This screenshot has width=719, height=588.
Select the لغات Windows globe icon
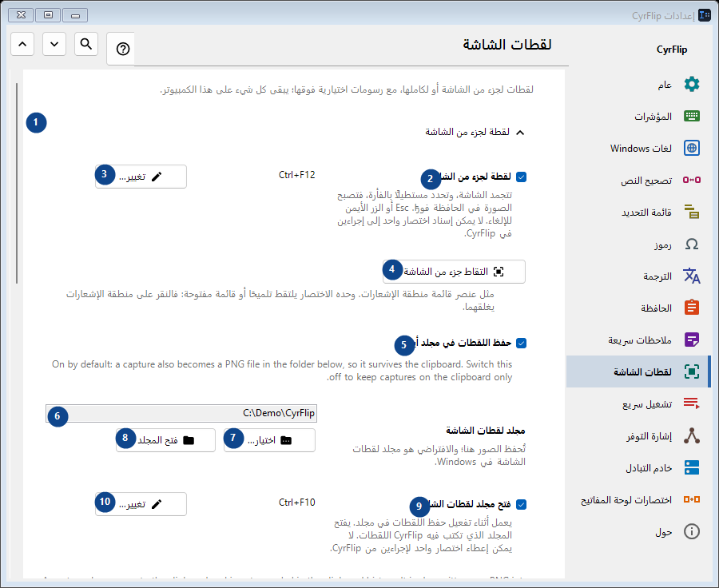(x=692, y=148)
